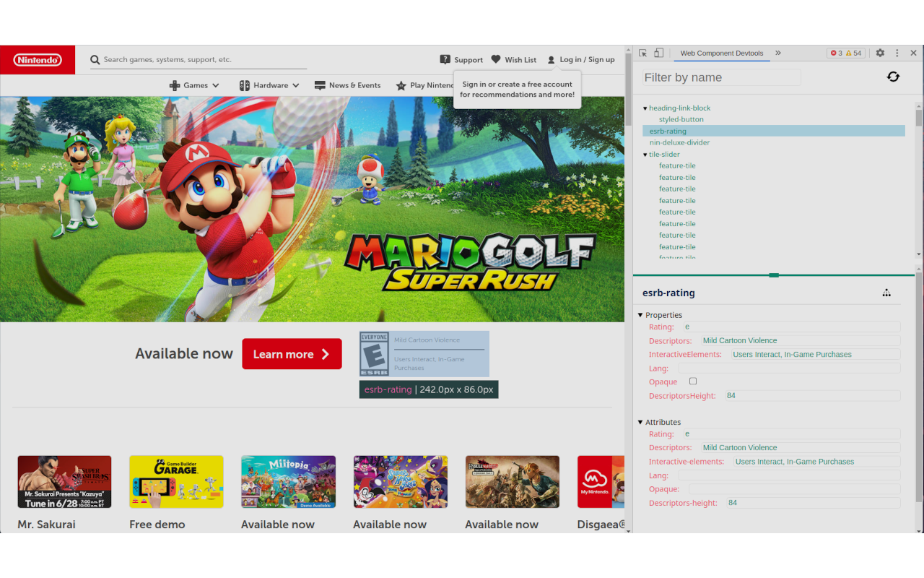Click the Filter by name input field
This screenshot has width=924, height=578.
(720, 77)
